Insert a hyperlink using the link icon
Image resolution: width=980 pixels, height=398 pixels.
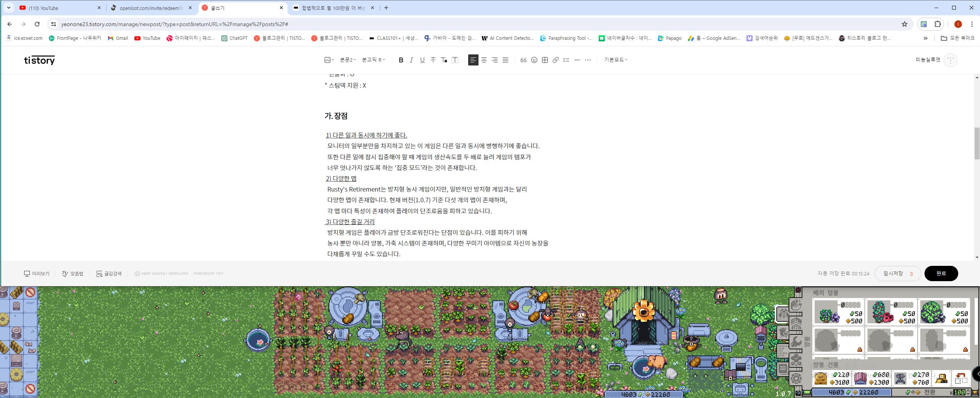(555, 60)
